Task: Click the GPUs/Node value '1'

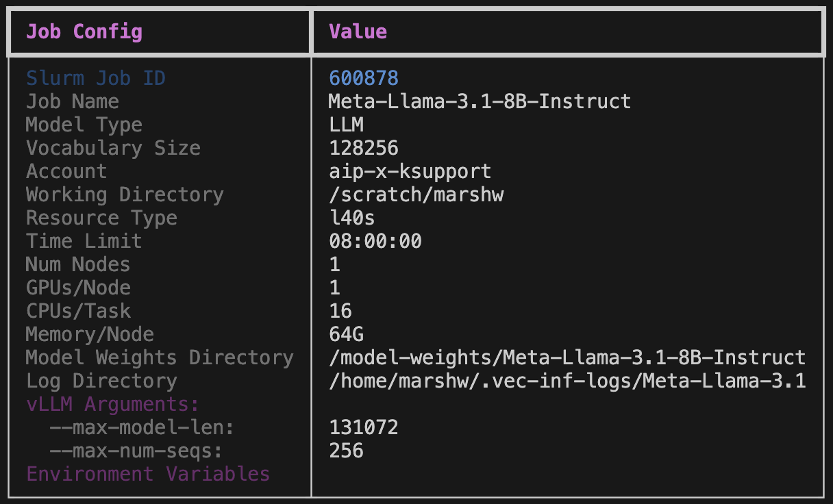Action: [335, 288]
